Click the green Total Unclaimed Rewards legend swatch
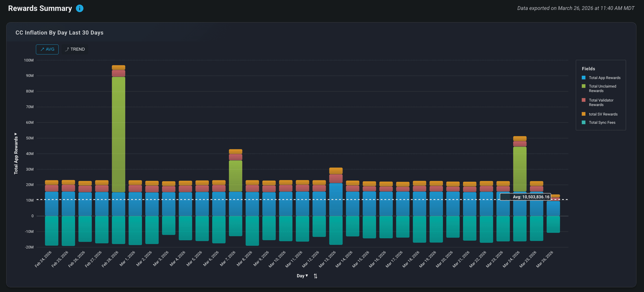 [x=584, y=86]
